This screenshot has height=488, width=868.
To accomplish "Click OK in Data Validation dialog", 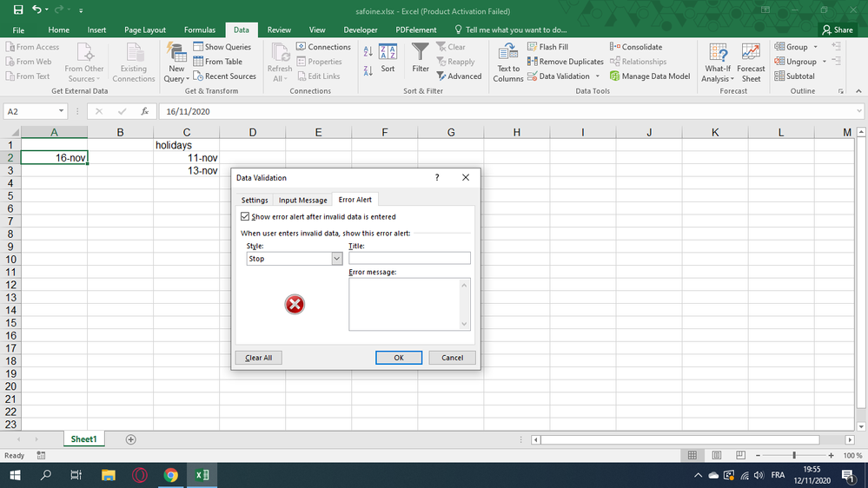I will tap(399, 358).
